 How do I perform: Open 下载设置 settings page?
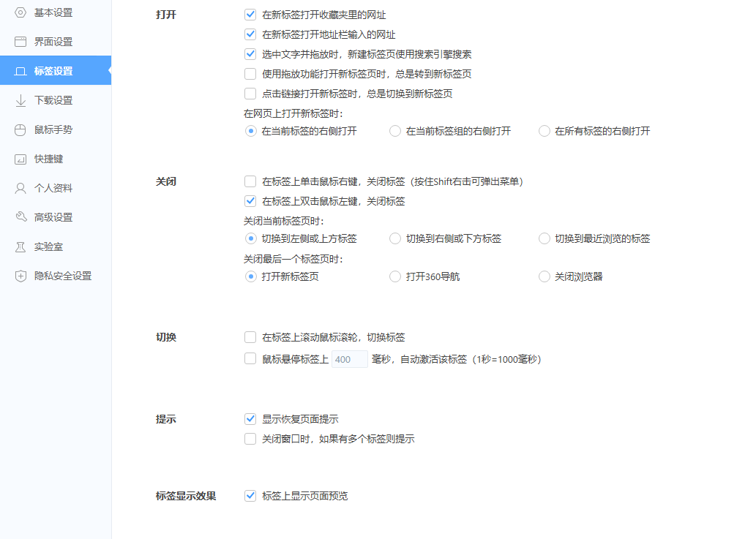56,101
